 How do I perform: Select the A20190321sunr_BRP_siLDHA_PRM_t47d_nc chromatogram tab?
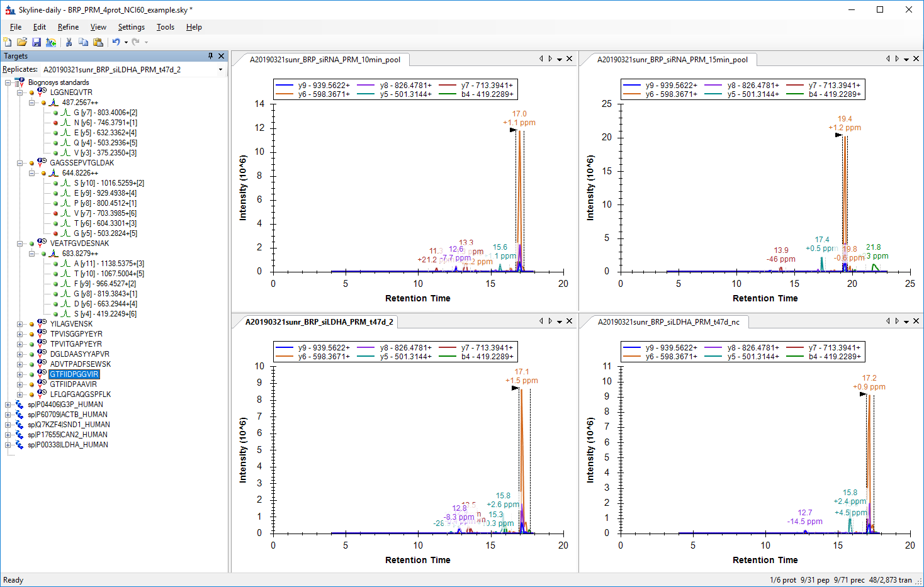[x=668, y=322]
